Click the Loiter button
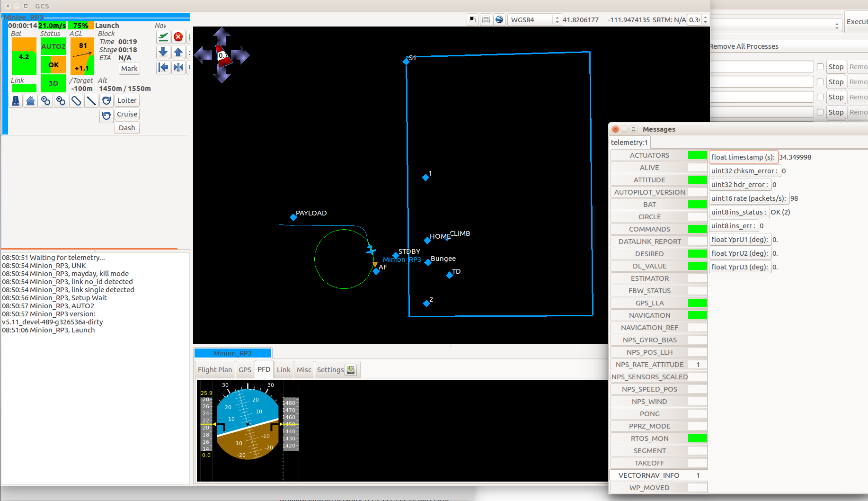This screenshot has height=501, width=868. click(127, 100)
